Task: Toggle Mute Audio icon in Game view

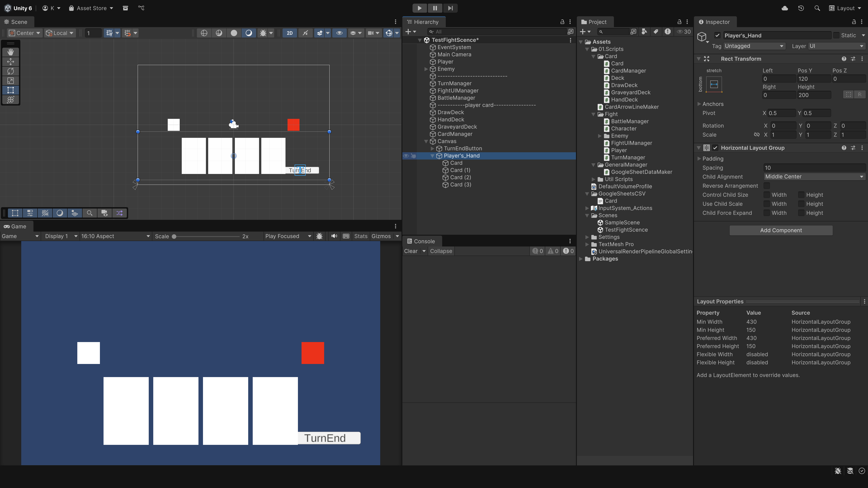Action: tap(334, 236)
